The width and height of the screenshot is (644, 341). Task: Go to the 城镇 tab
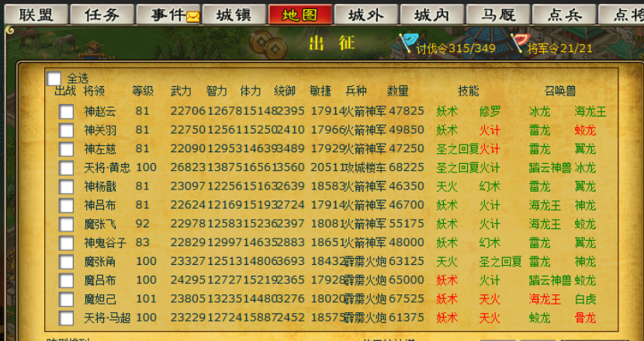pyautogui.click(x=234, y=15)
